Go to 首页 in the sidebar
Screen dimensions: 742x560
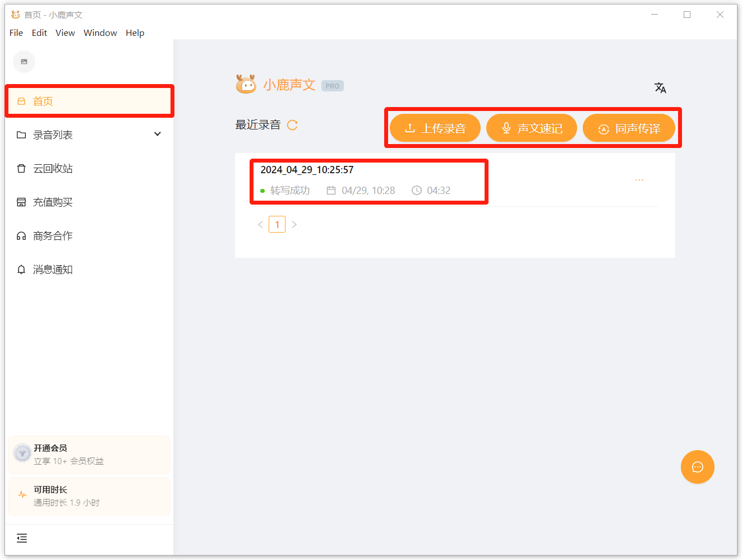90,101
